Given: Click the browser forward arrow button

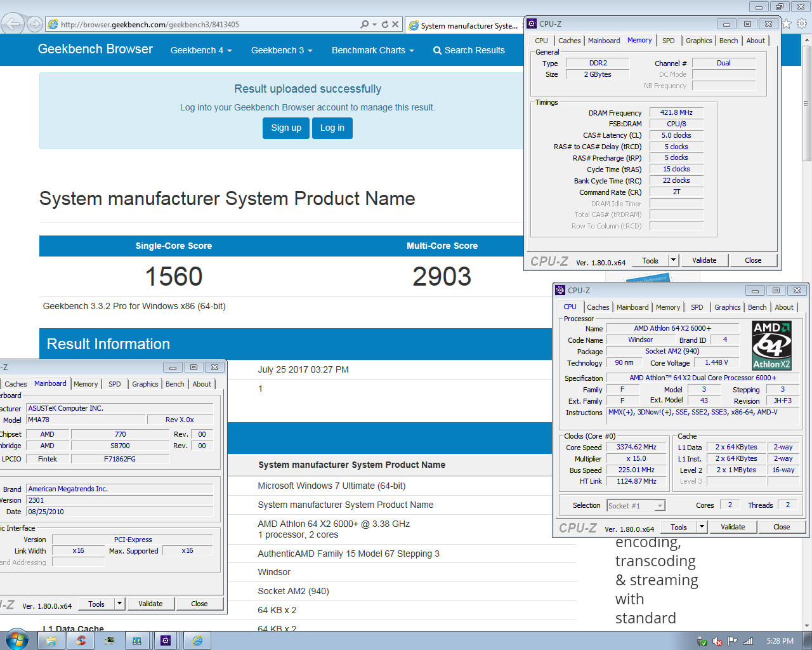Looking at the screenshot, I should point(35,24).
